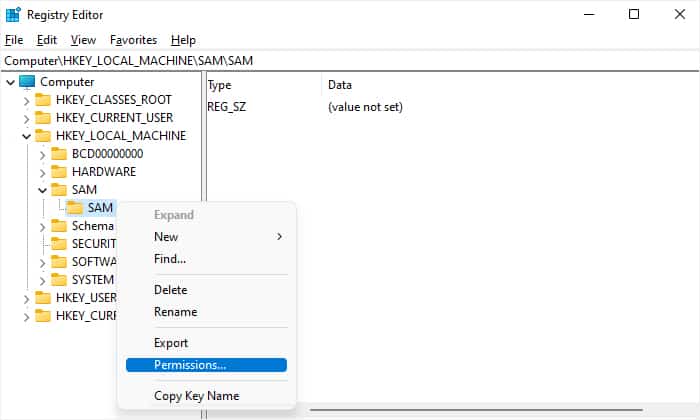The width and height of the screenshot is (700, 420).
Task: Open the Favorites menu
Action: pyautogui.click(x=133, y=40)
